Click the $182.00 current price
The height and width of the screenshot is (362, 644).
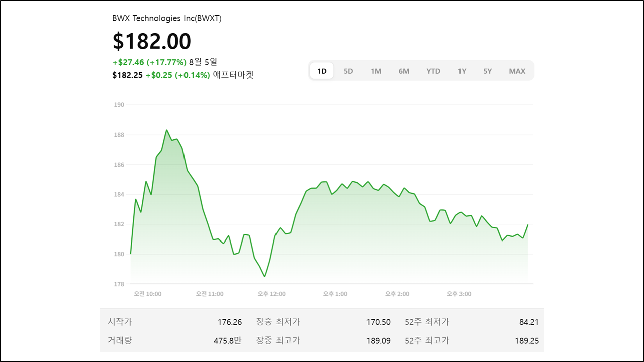152,41
